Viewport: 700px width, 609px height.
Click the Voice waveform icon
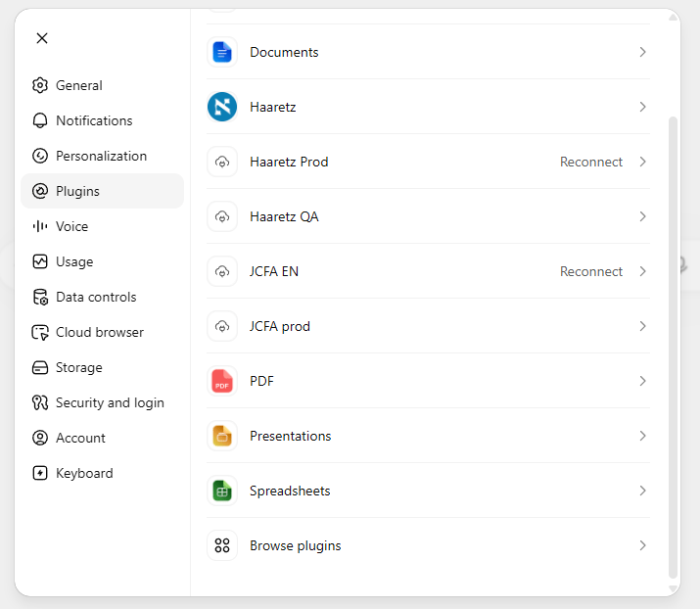pyautogui.click(x=40, y=226)
